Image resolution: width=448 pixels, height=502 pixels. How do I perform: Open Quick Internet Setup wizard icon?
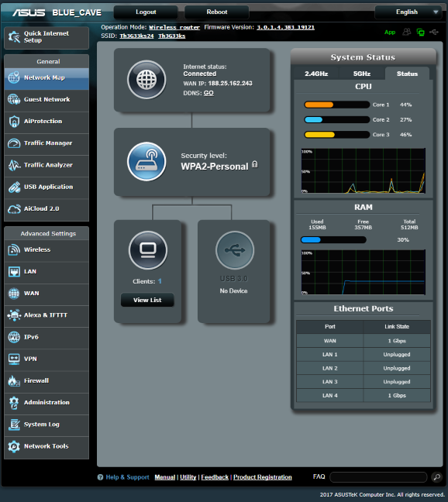coord(14,37)
